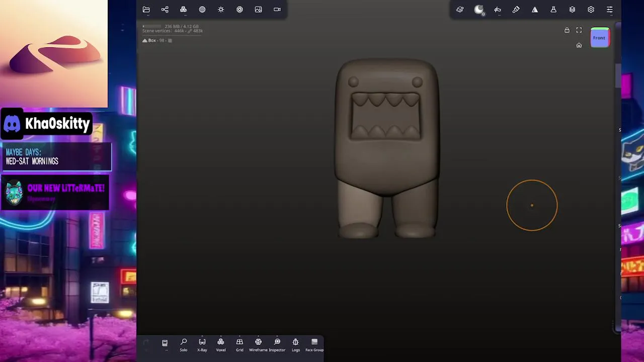Screen dimensions: 644x362
Task: Open the matcap material sphere preview
Action: 479,10
